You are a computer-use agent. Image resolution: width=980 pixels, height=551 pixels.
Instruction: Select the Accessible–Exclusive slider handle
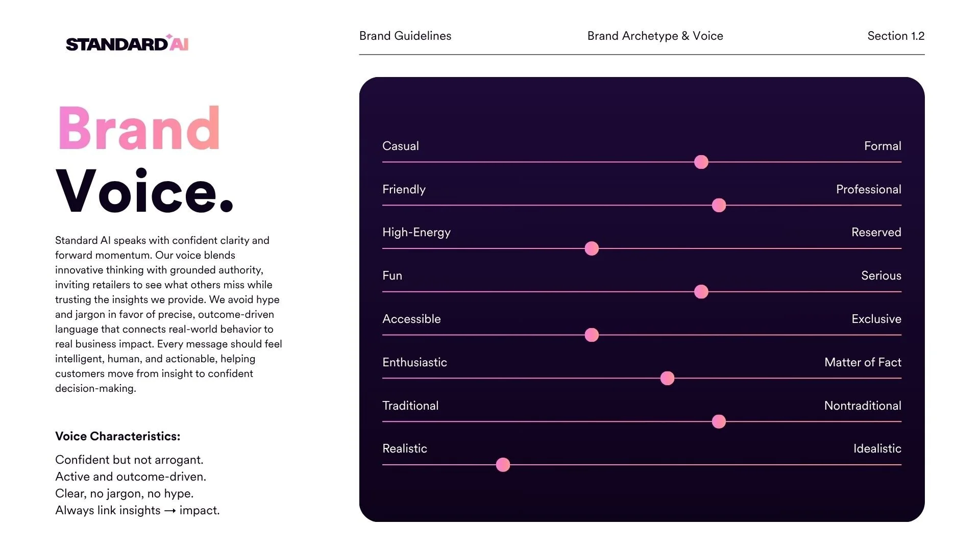pyautogui.click(x=592, y=335)
